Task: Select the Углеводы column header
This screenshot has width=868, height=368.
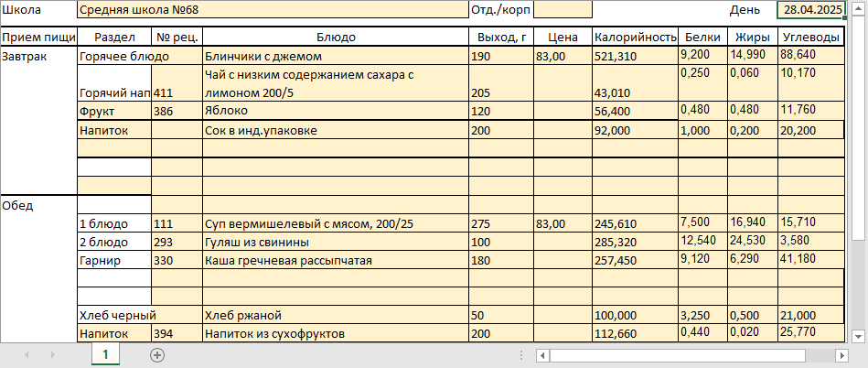Action: pos(811,37)
